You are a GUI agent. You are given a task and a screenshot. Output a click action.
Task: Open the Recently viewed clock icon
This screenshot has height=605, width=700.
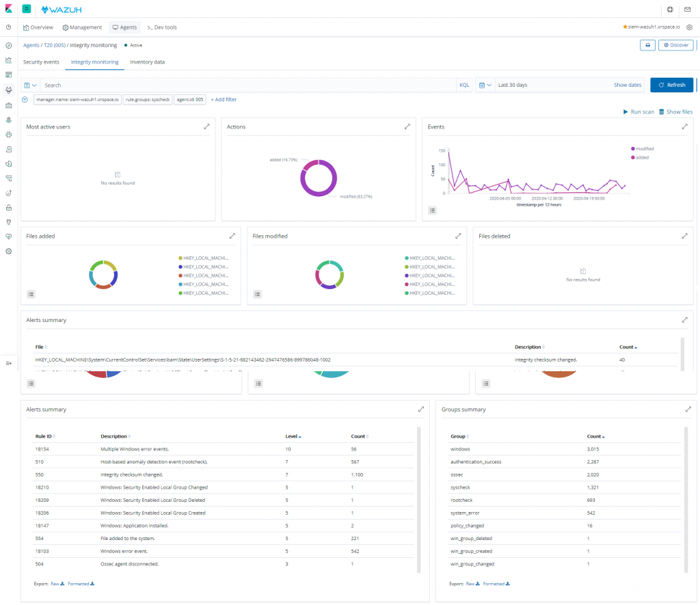8,27
